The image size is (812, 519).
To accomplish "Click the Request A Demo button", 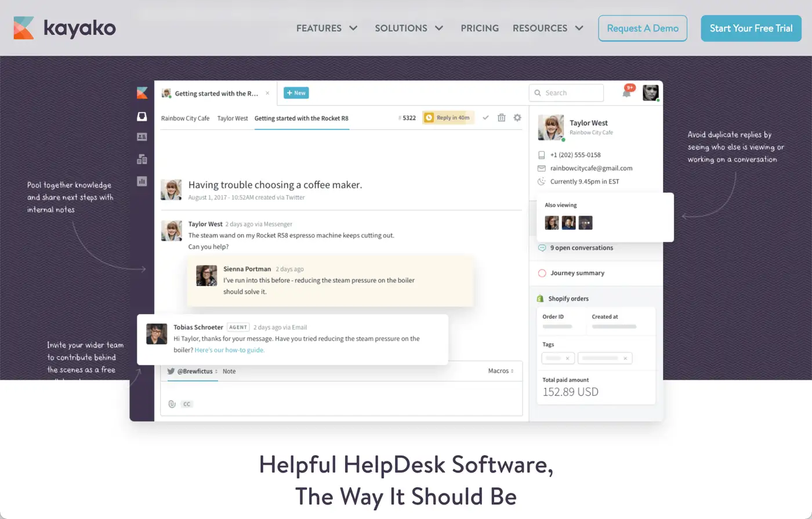I will point(643,28).
